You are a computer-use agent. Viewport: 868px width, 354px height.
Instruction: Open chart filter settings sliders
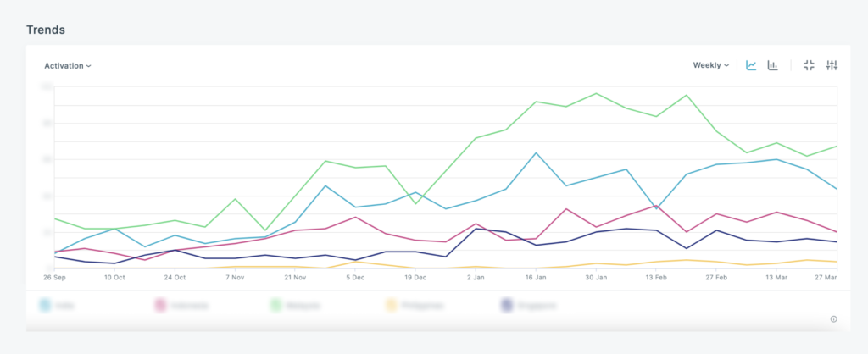point(832,65)
